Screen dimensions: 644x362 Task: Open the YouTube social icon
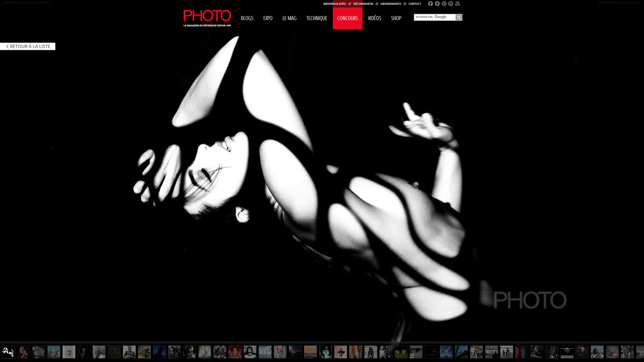[x=457, y=4]
